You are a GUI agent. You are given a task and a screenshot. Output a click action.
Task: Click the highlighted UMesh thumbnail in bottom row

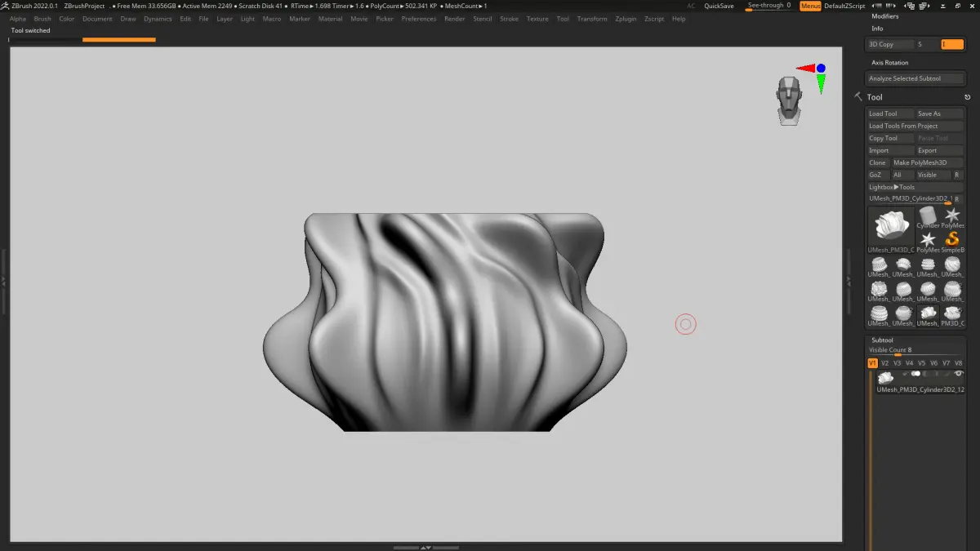(x=928, y=314)
